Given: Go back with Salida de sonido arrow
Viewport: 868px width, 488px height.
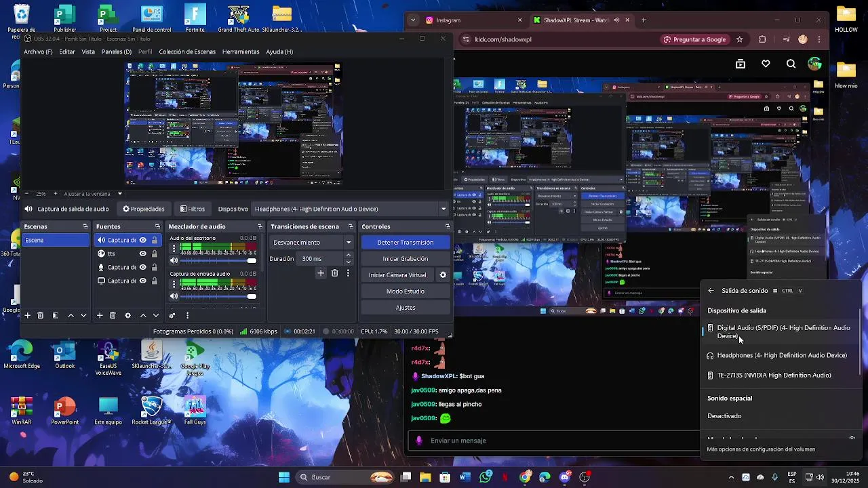Looking at the screenshot, I should 711,291.
